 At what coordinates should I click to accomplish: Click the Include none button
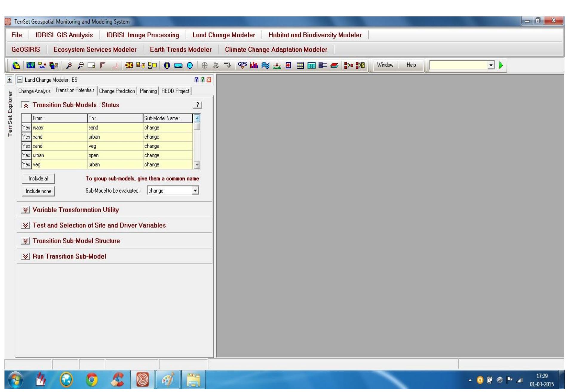click(x=39, y=191)
